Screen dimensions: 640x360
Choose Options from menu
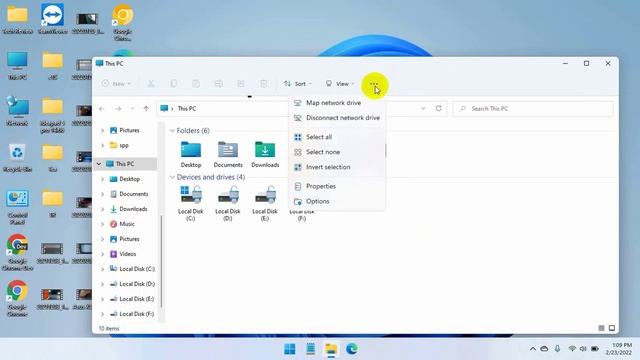click(337, 201)
